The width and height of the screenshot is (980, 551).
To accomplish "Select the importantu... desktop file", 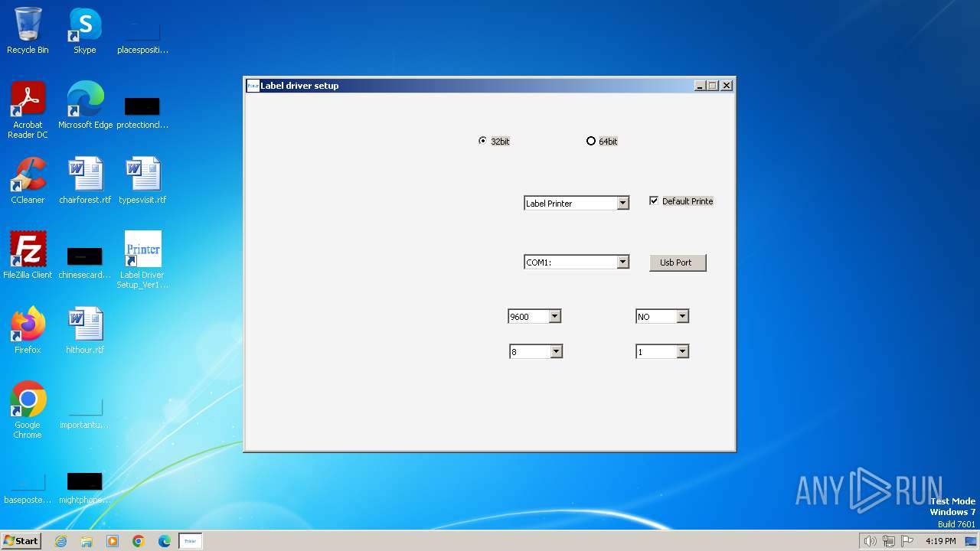I will pos(85,412).
